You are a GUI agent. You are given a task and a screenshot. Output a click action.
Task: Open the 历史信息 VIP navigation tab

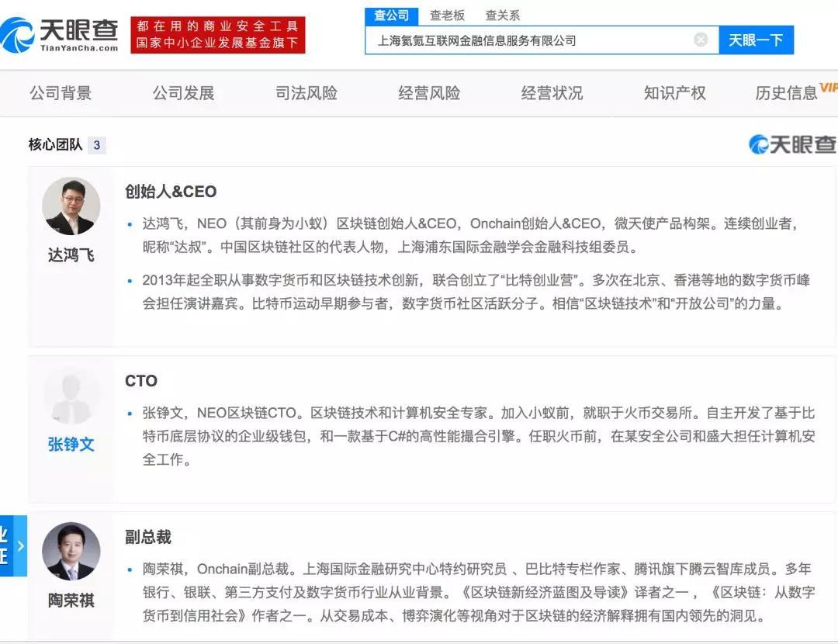(796, 92)
